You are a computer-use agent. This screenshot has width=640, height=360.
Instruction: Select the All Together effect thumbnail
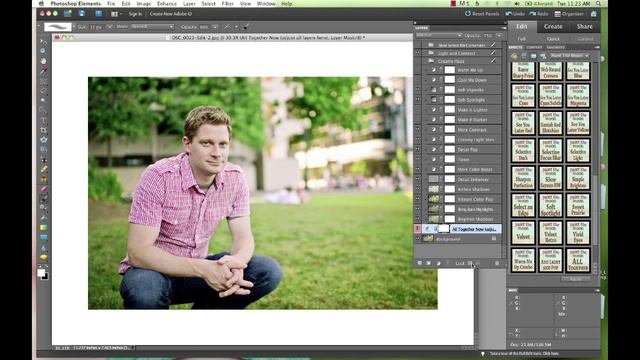(x=578, y=261)
